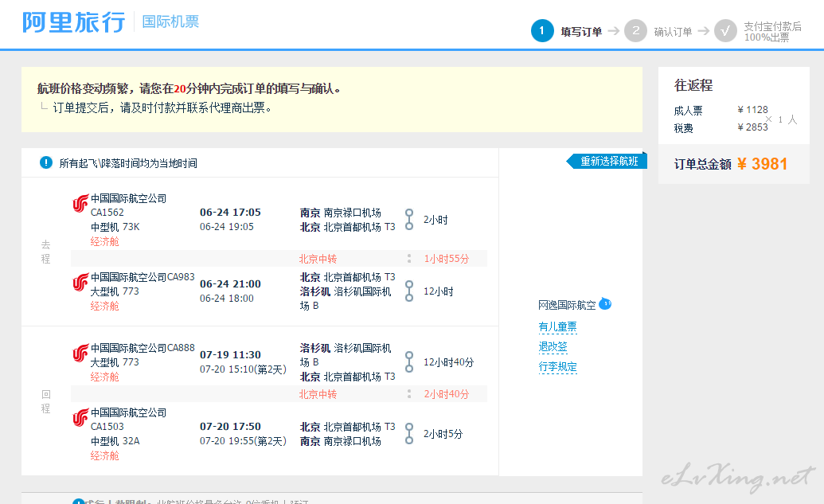Screen dimensions: 824x504
Task: Click arrival time 07-20 15:10(第2天)
Action: tap(243, 369)
